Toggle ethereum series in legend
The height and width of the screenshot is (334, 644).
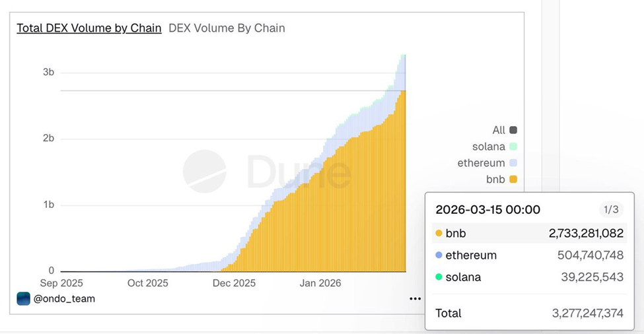513,163
